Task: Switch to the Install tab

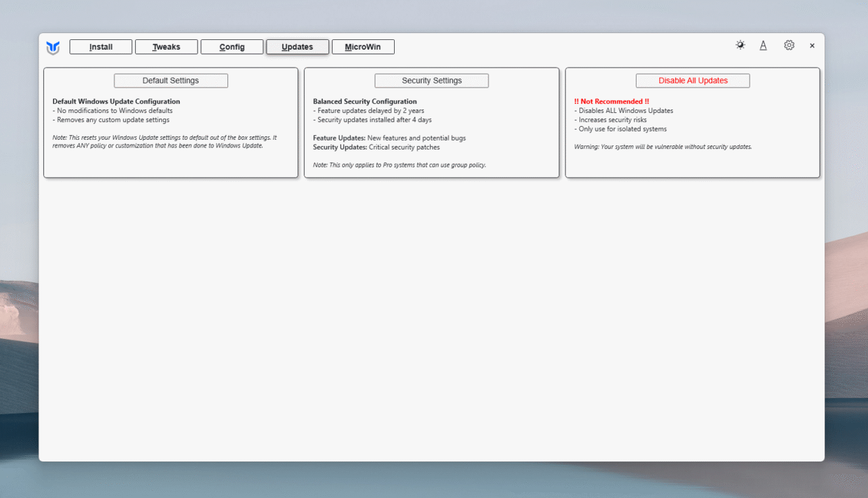Action: tap(101, 47)
